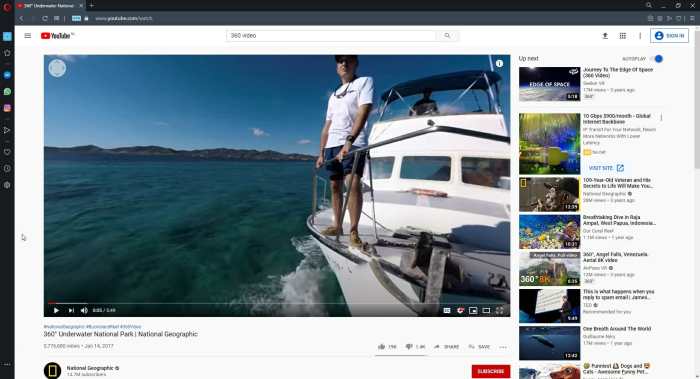Mute the video volume
Viewport: 700px width, 379px height.
coord(84,310)
